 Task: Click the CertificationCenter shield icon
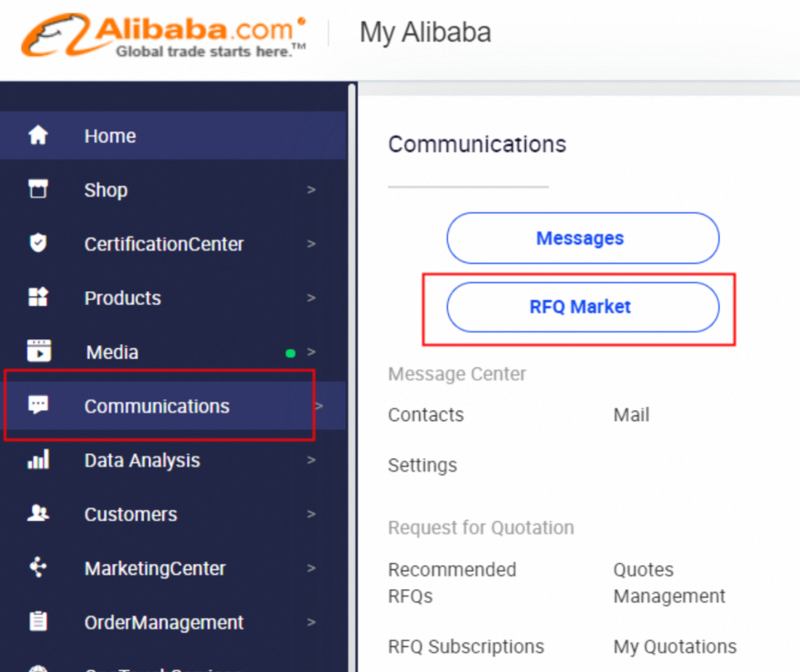click(38, 243)
